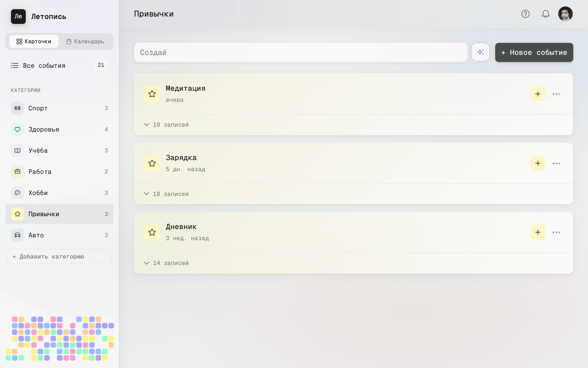Open three-dot menu on Зарядка card
Viewport: 588px width, 368px height.
point(556,163)
